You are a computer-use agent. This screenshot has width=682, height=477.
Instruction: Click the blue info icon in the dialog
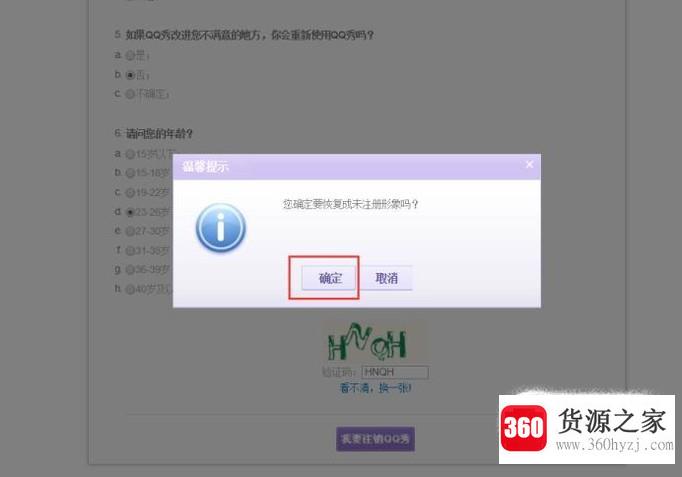[x=221, y=227]
